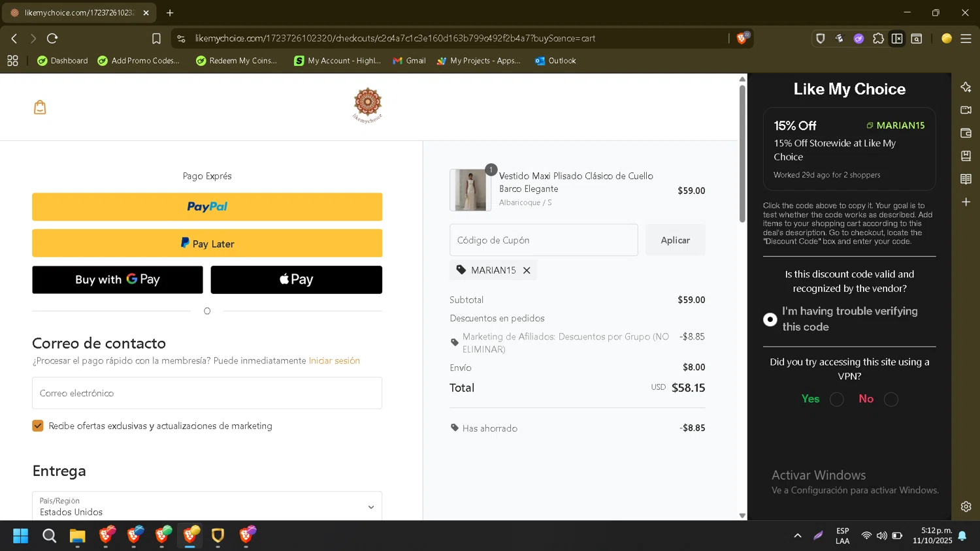Reload the checkout page
Screen dimensions: 980x551
52,39
